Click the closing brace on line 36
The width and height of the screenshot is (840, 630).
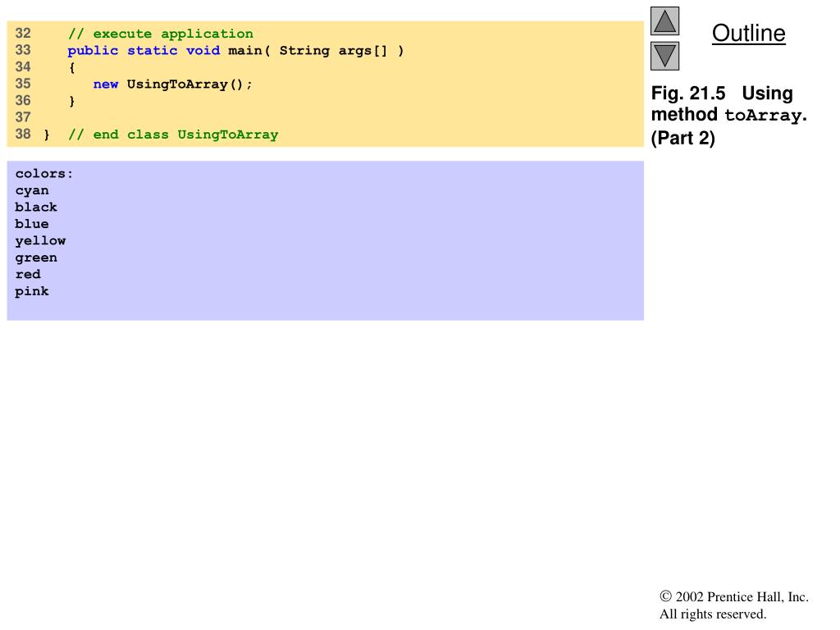tap(71, 101)
